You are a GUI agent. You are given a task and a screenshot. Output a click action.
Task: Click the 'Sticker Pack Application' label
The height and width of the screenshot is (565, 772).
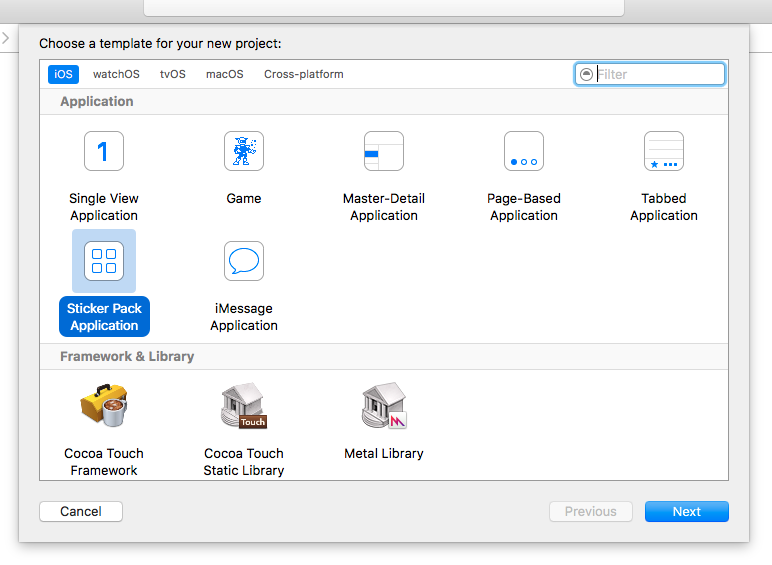coord(104,316)
